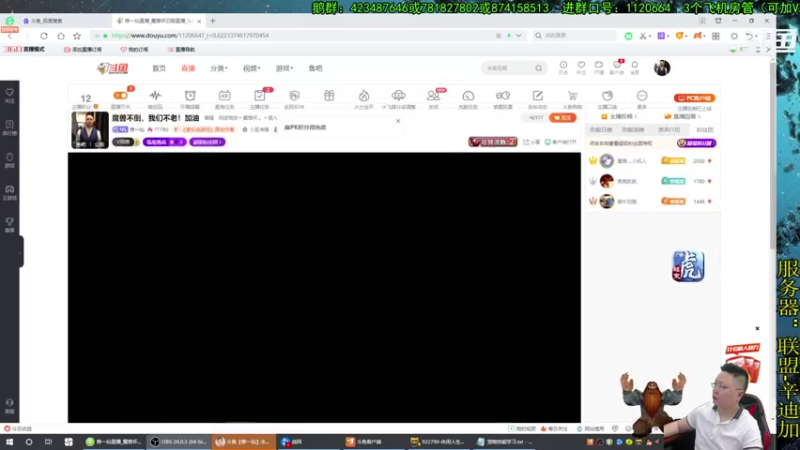
Task: Click the red lottery count banner
Action: coord(493,142)
